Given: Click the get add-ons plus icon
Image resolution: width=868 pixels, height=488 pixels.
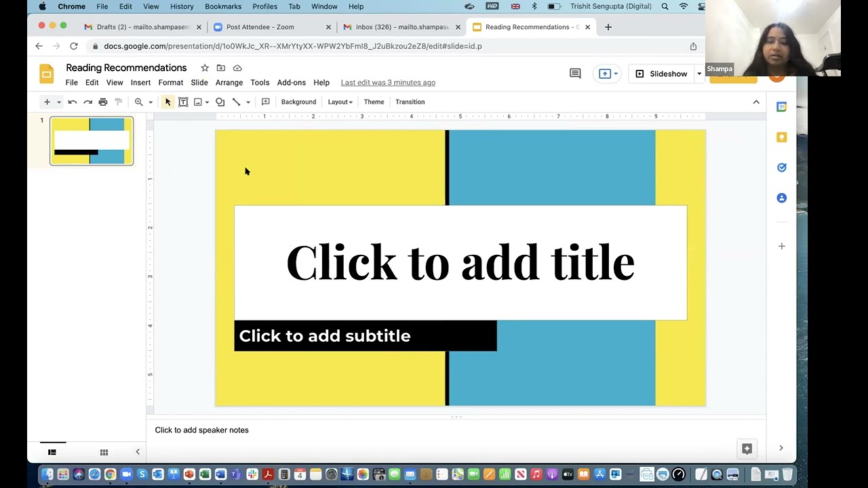Looking at the screenshot, I should point(781,246).
